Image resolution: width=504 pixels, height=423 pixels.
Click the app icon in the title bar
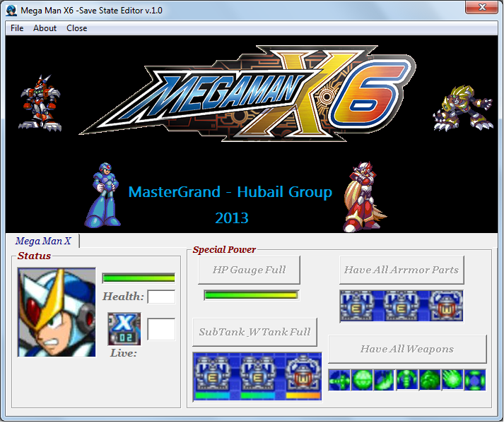11,11
